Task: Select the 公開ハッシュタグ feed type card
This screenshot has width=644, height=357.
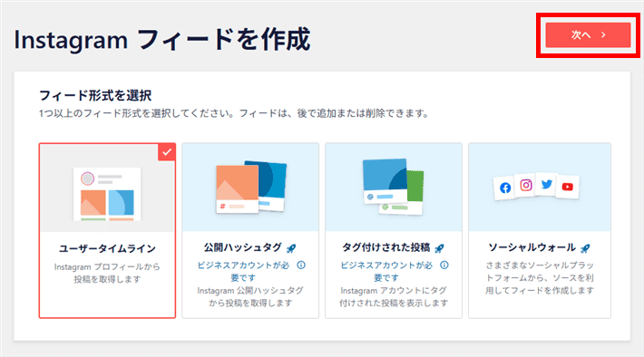Action: tap(250, 230)
